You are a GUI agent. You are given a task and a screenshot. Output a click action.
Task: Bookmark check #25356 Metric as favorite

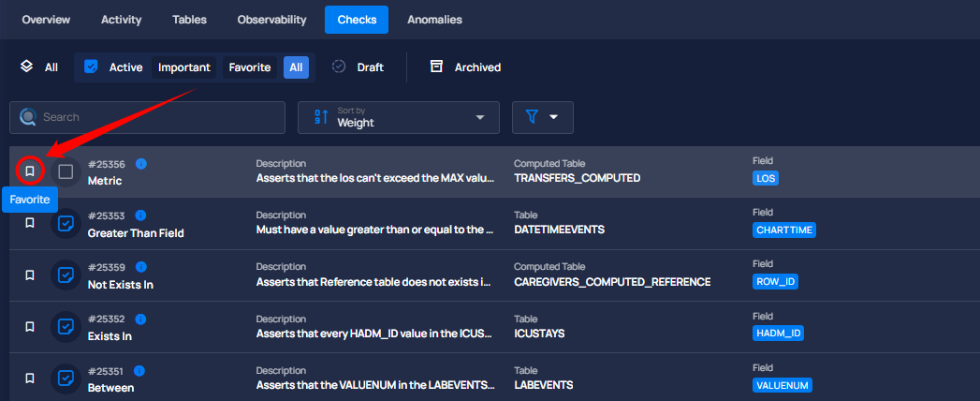[29, 171]
